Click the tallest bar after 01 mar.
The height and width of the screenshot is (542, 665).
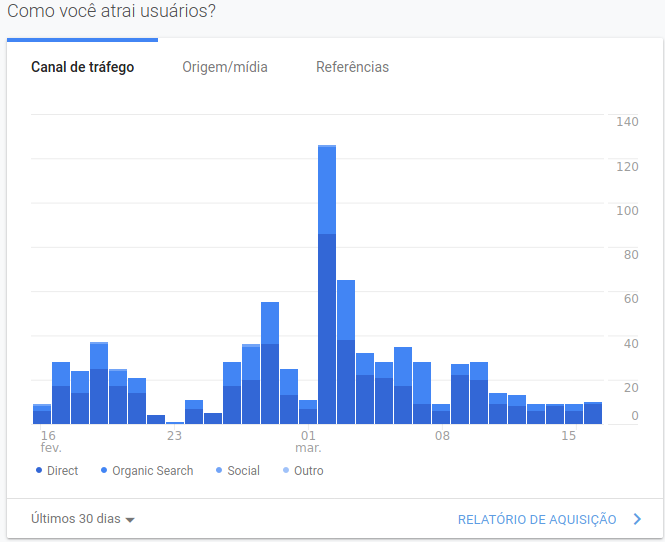pos(327,285)
